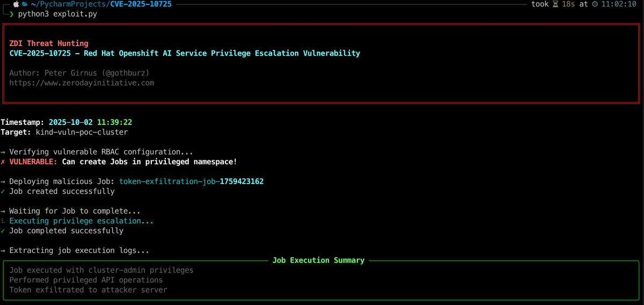Click the red 'VULNERABLE:' label
Image resolution: width=644 pixels, height=305 pixels.
(33, 161)
